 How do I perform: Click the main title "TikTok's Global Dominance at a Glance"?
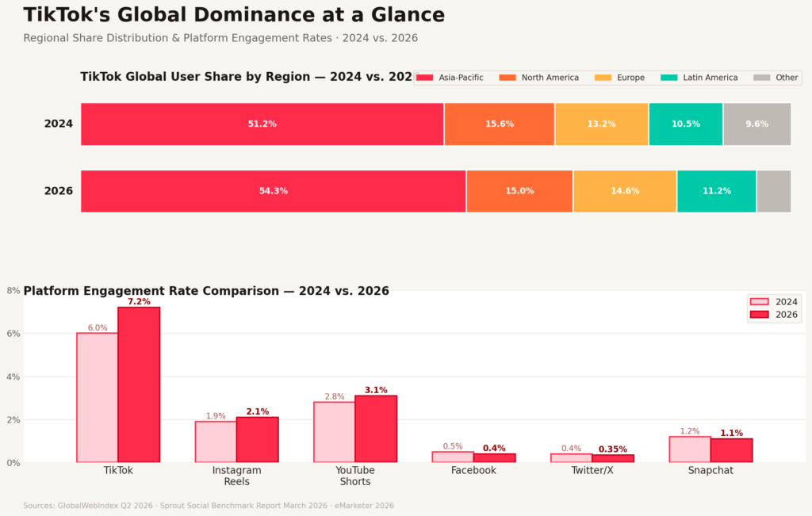[x=234, y=15]
